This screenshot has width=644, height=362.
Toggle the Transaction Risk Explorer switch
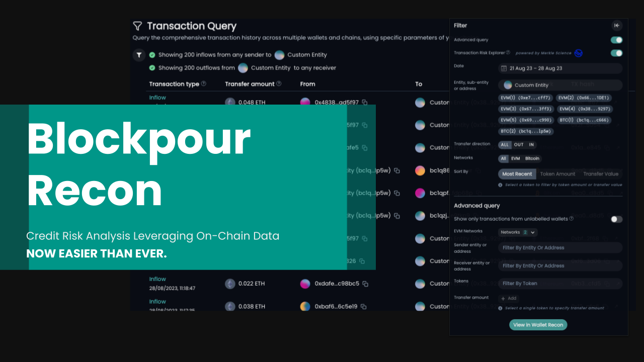[x=616, y=53]
